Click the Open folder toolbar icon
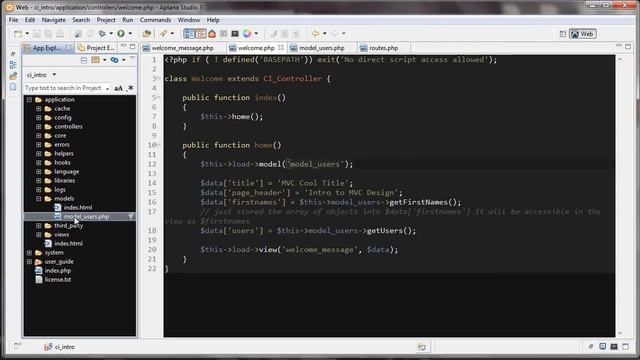640x360 pixels. tap(147, 34)
